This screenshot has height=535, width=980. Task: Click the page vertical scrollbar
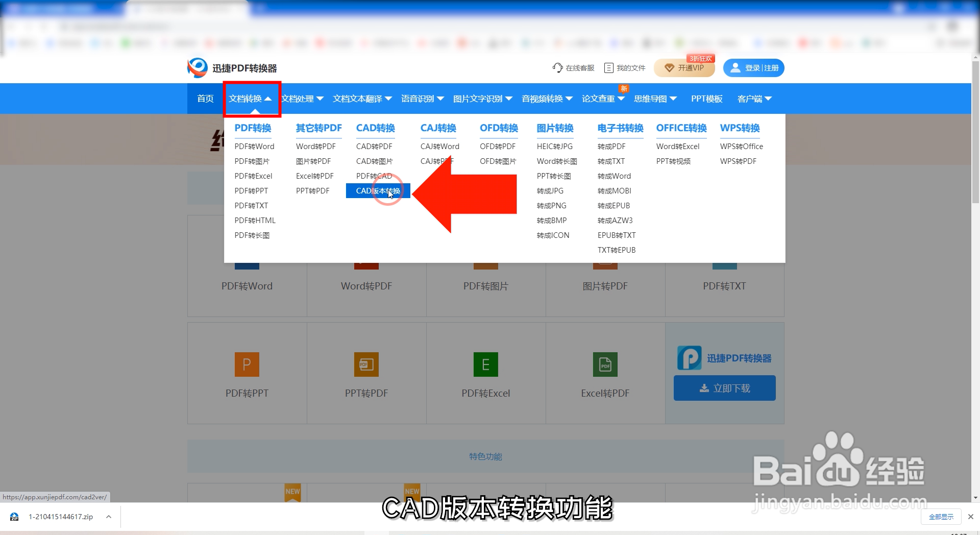975,133
